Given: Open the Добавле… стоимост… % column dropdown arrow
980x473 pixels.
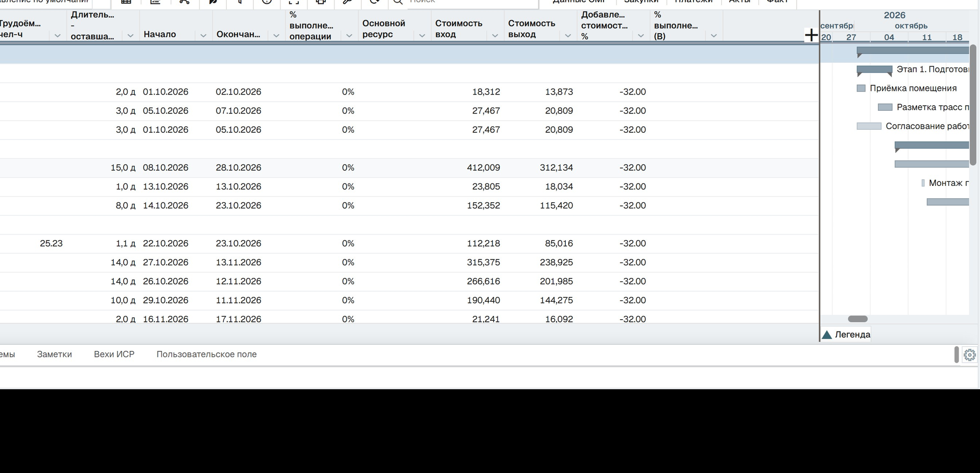Looking at the screenshot, I should 641,35.
